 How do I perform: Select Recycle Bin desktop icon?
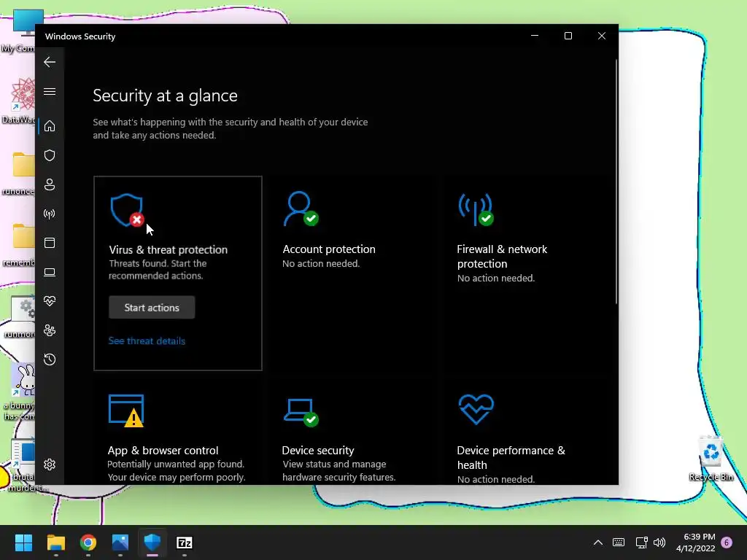click(711, 458)
